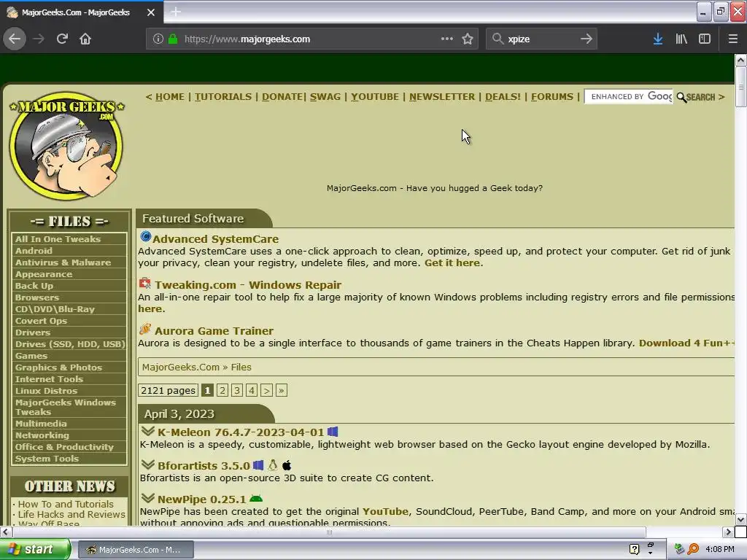The width and height of the screenshot is (747, 560).
Task: Click the Apple icon beside Bforartists
Action: point(287,465)
